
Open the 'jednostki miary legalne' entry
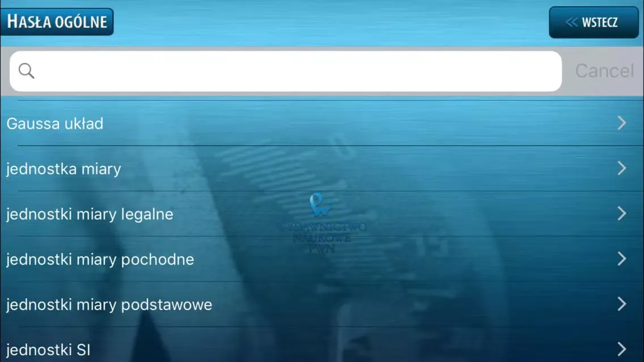[x=322, y=214]
